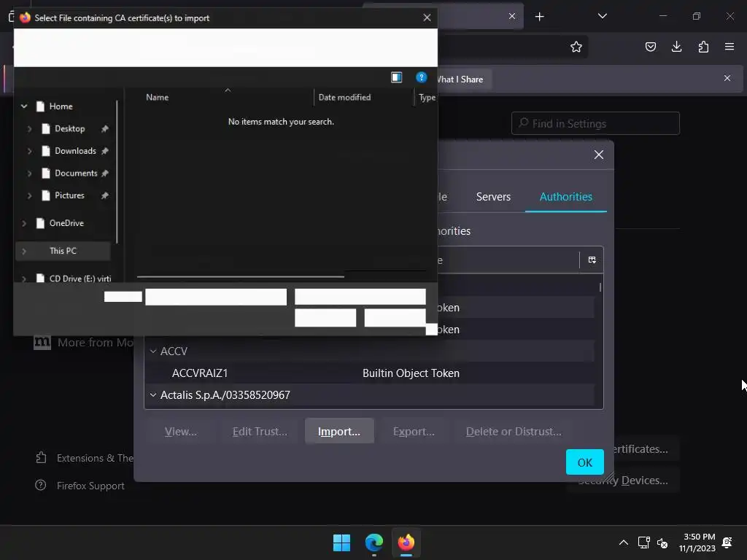Show hidden system tray icons
Image resolution: width=747 pixels, height=560 pixels.
623,542
